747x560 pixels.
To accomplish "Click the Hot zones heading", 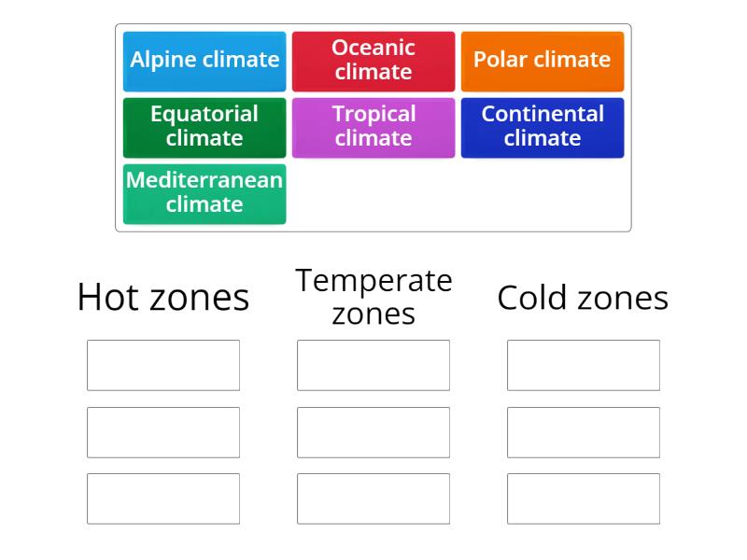I will pos(163,297).
